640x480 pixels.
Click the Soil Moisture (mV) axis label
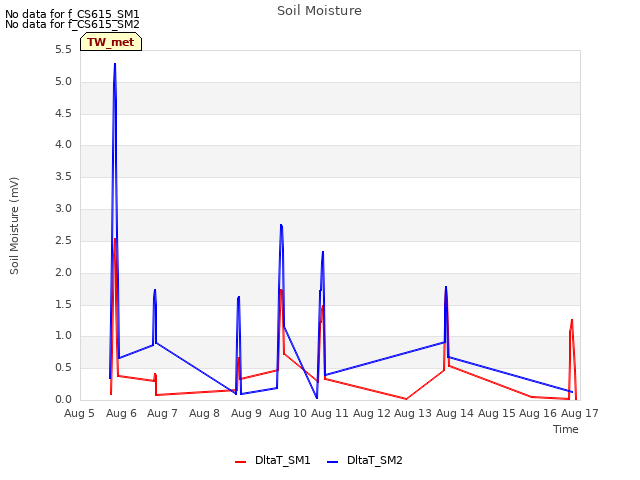click(x=14, y=226)
